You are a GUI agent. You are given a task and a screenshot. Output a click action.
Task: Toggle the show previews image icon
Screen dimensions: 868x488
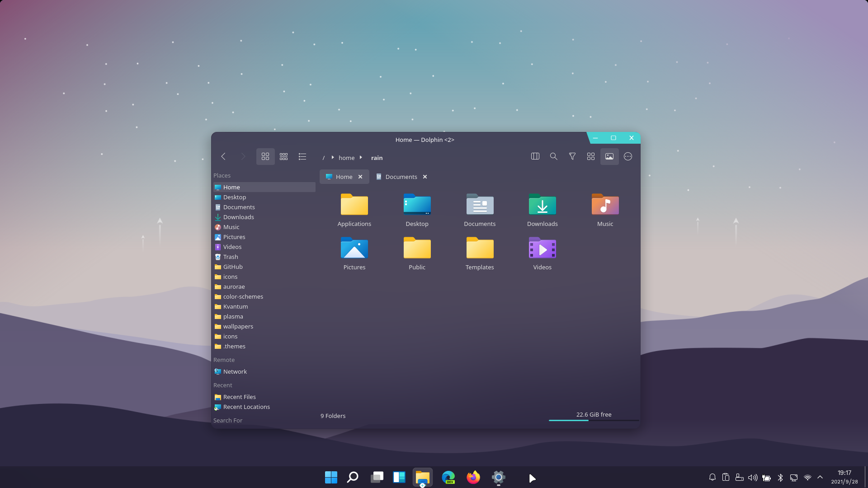point(609,156)
